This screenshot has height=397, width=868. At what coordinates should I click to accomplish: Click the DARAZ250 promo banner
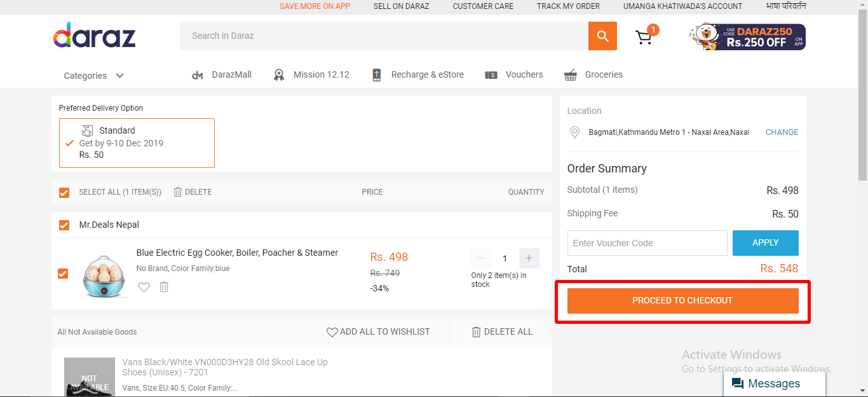(748, 37)
